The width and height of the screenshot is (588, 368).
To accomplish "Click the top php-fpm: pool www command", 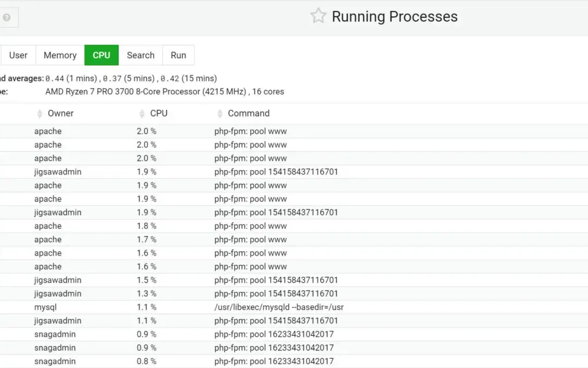I will click(x=251, y=131).
